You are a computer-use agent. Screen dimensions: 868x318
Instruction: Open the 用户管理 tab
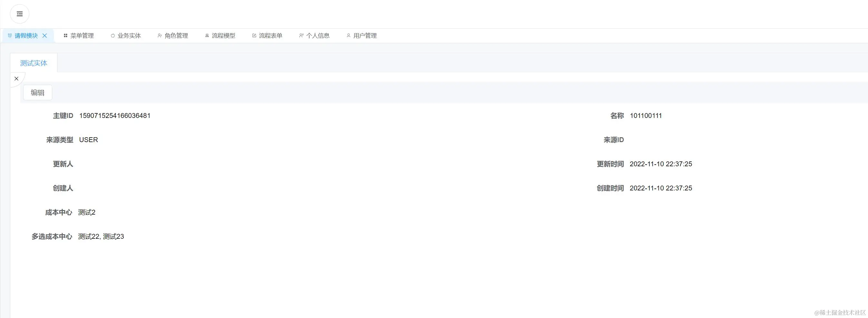point(362,36)
